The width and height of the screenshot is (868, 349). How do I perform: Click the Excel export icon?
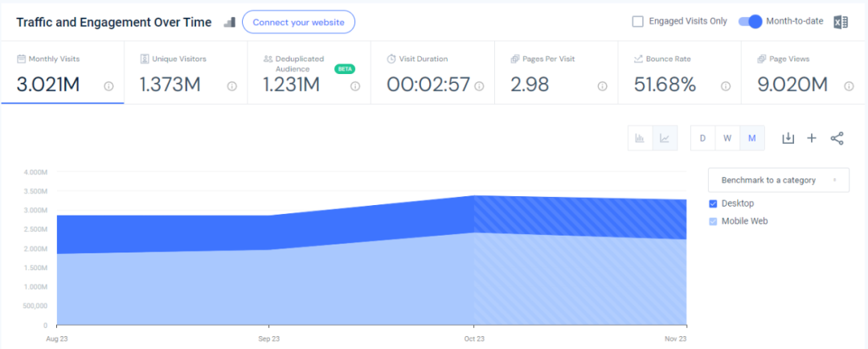pos(841,22)
